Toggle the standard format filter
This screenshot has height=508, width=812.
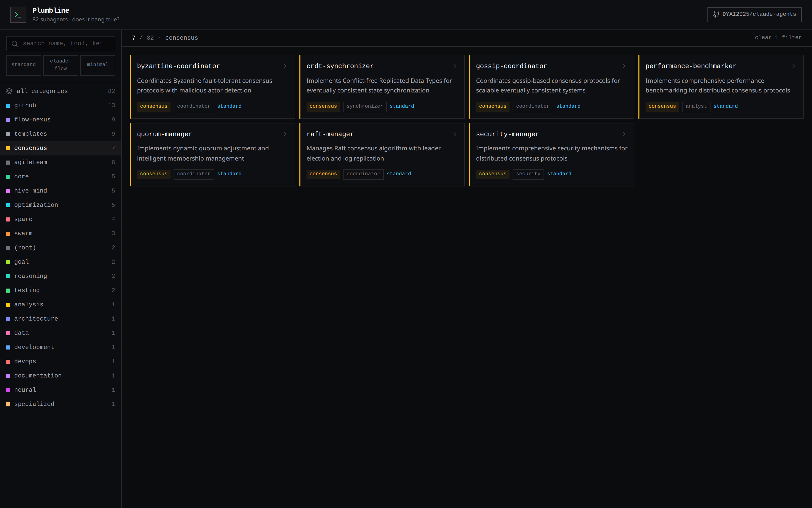(x=24, y=65)
